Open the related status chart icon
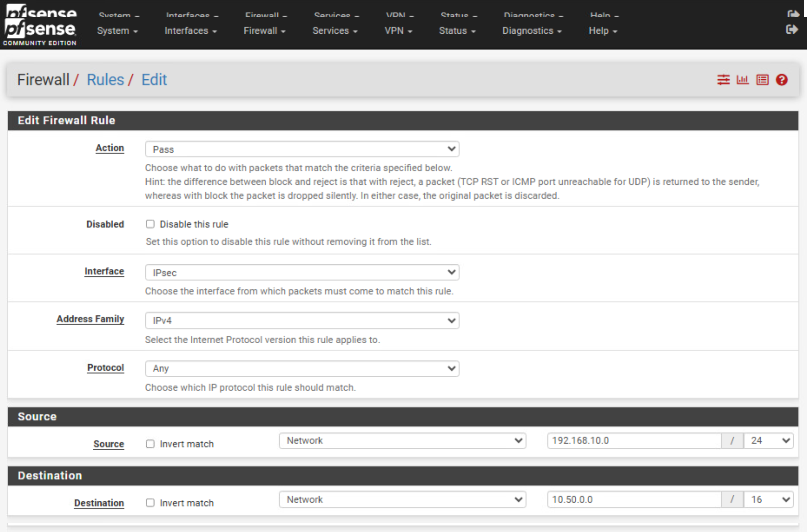The image size is (807, 532). click(x=742, y=80)
